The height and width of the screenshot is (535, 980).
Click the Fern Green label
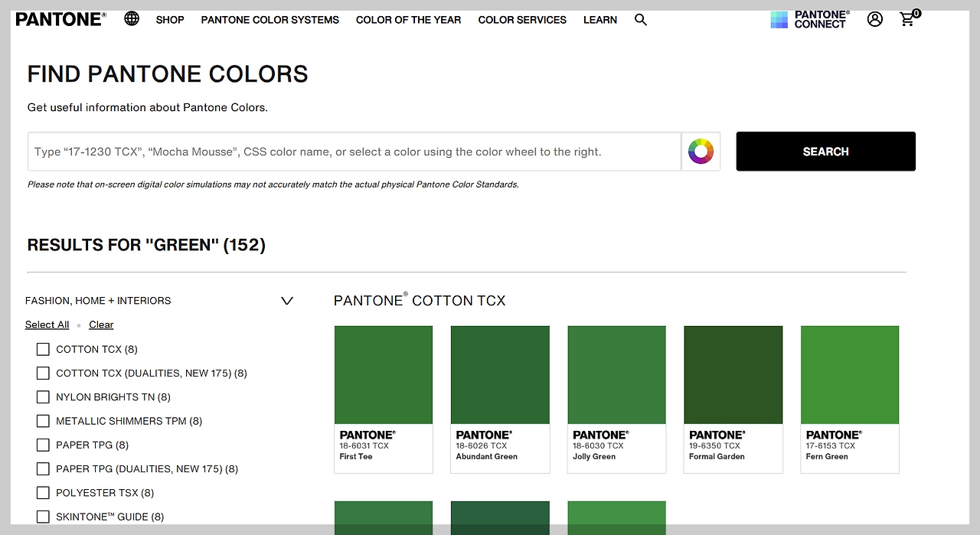click(827, 456)
